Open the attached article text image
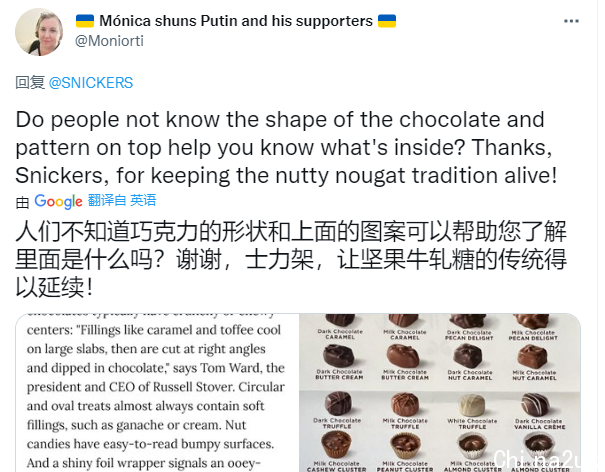Screen dimensions: 605x472 coord(157,392)
